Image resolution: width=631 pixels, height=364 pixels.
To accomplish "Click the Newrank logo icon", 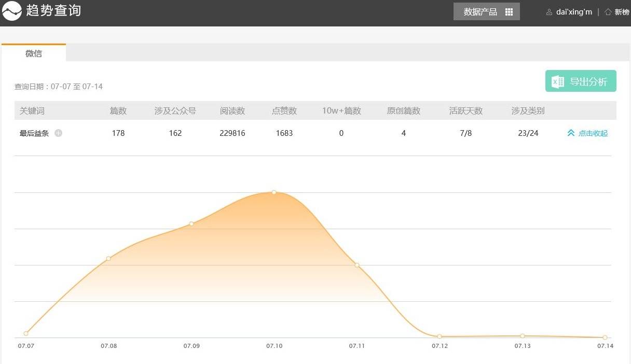I will pyautogui.click(x=11, y=11).
